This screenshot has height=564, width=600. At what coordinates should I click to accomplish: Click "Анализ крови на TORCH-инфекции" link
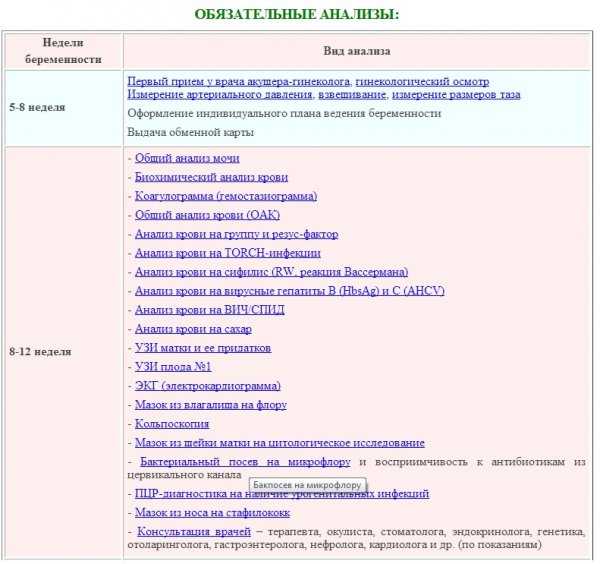[x=228, y=253]
